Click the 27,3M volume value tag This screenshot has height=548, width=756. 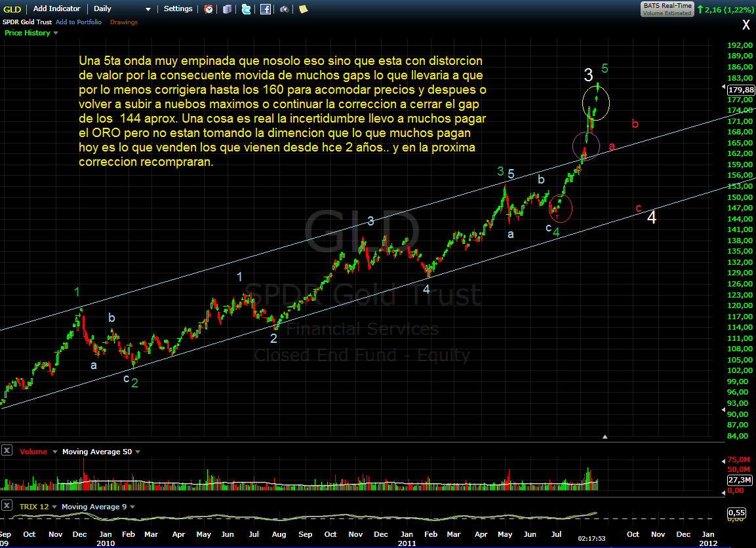point(740,480)
